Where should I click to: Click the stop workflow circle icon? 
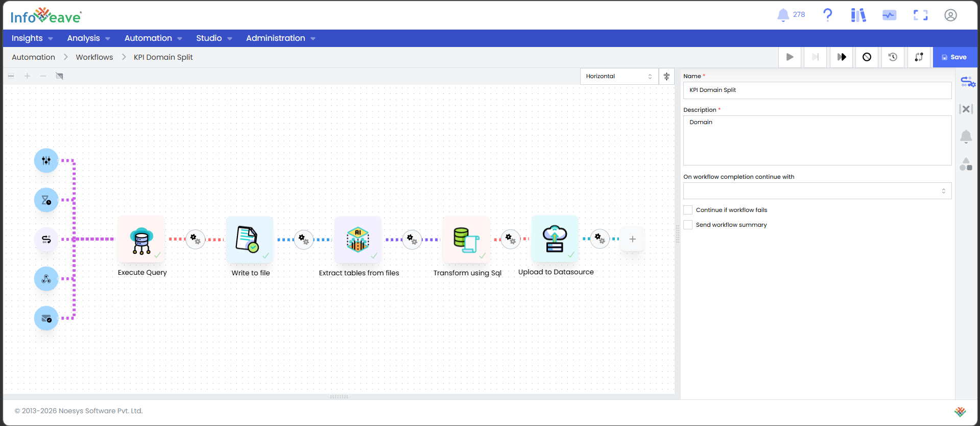867,57
